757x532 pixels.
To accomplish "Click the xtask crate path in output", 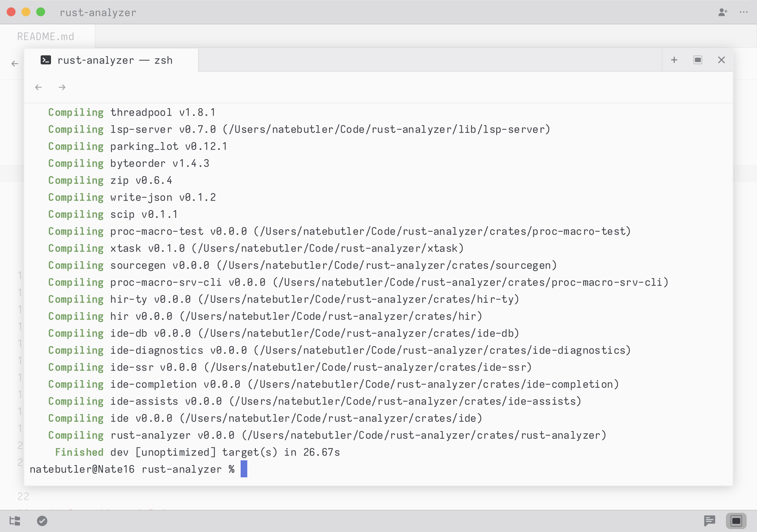I will (328, 249).
